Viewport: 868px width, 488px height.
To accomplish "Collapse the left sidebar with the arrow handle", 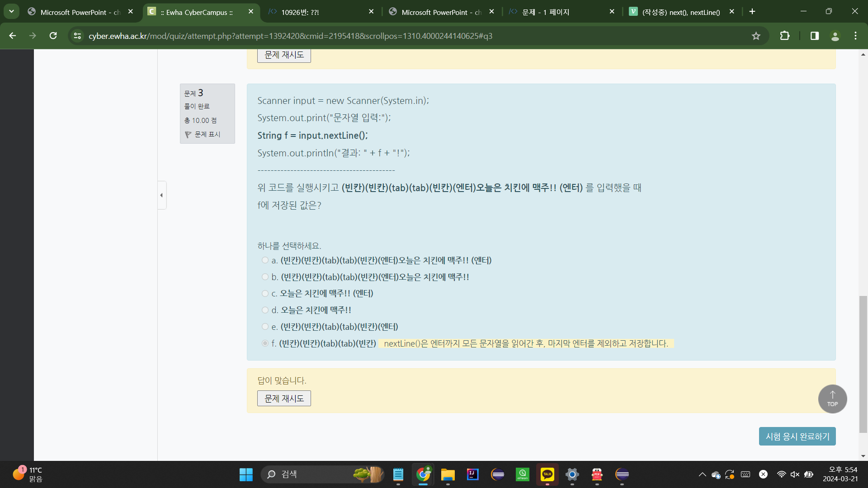I will [161, 195].
